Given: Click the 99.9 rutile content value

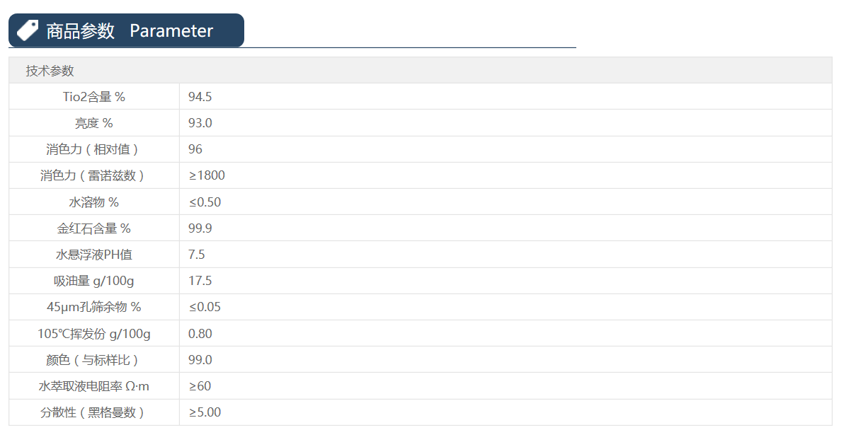Looking at the screenshot, I should tap(200, 228).
